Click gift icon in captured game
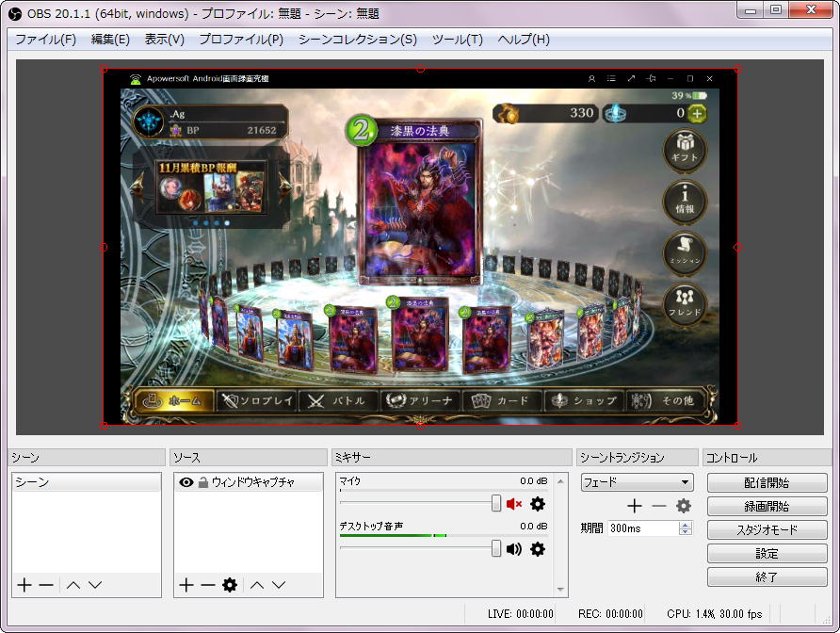Viewport: 840px width, 633px height. [686, 151]
